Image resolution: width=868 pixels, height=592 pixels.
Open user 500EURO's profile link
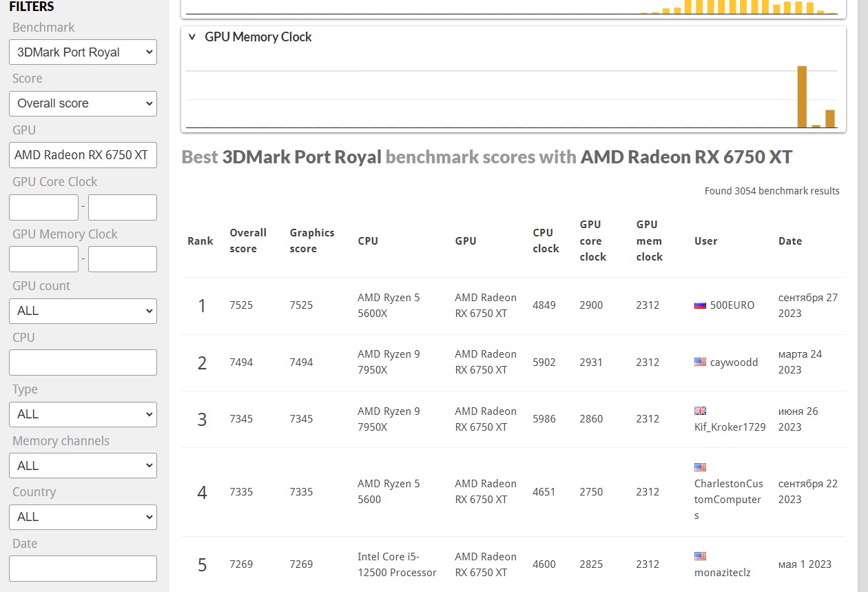(732, 305)
